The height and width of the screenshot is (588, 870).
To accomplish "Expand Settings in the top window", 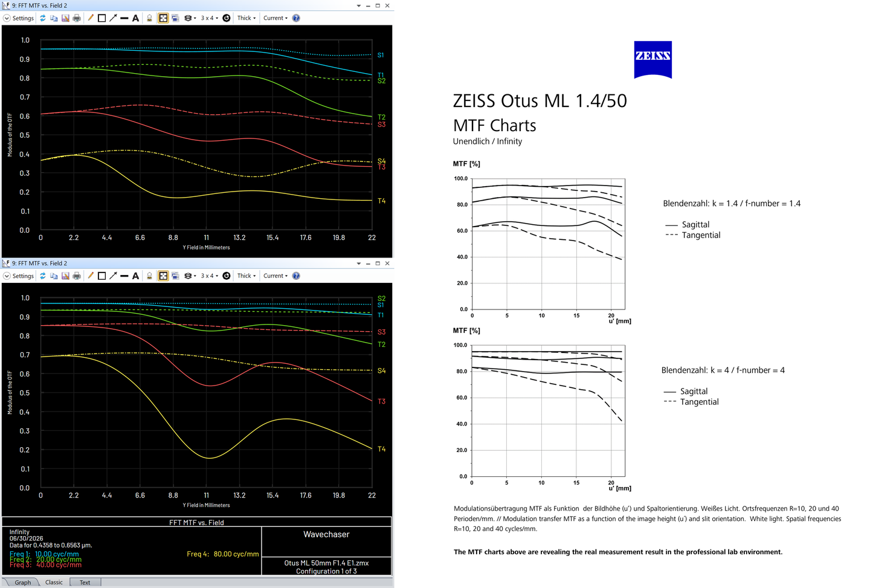I will click(x=19, y=18).
